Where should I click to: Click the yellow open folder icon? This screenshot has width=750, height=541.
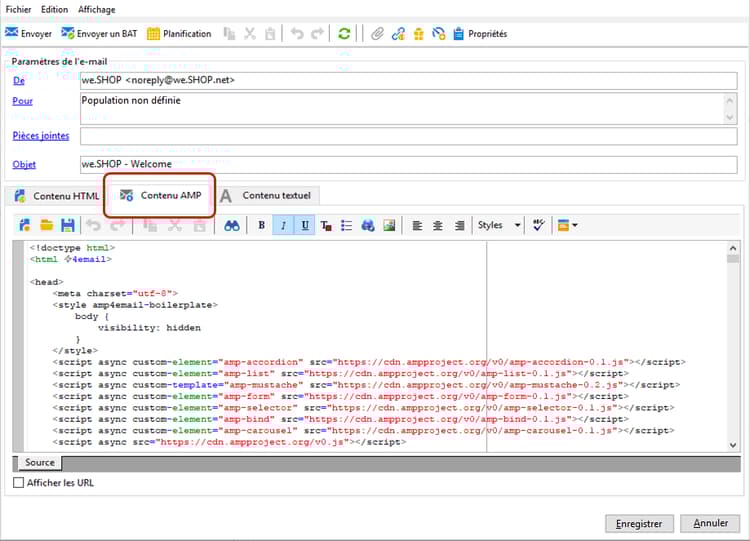point(46,225)
